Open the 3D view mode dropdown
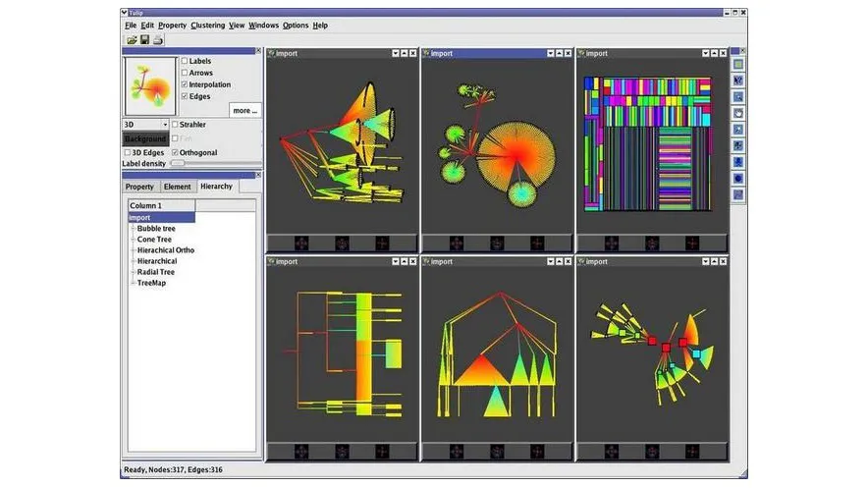The image size is (868, 488). [x=145, y=125]
